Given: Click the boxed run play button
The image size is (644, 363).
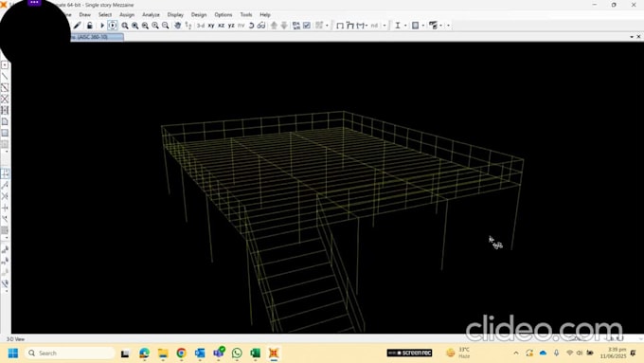Looking at the screenshot, I should 112,26.
